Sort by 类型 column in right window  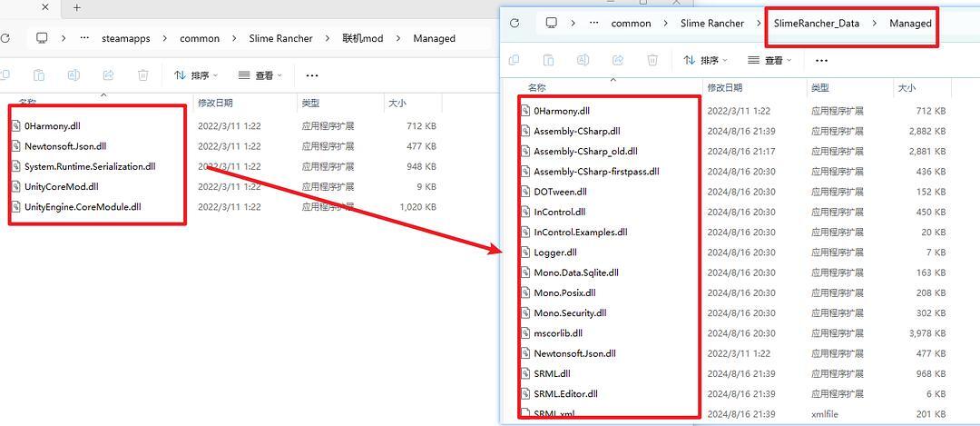(x=820, y=88)
